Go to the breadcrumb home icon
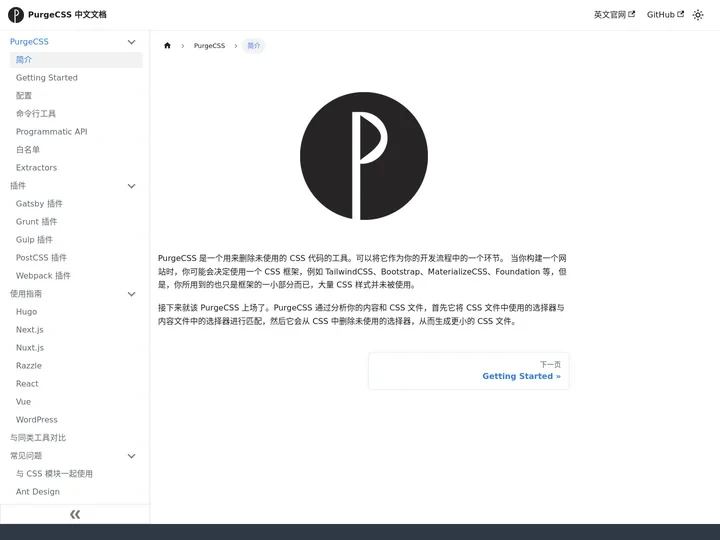The width and height of the screenshot is (720, 540). pyautogui.click(x=167, y=45)
